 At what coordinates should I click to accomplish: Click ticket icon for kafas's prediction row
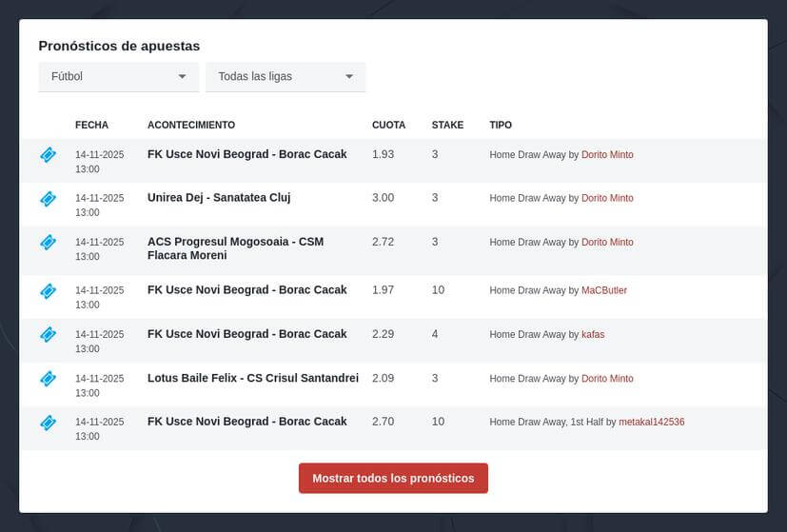tap(48, 335)
